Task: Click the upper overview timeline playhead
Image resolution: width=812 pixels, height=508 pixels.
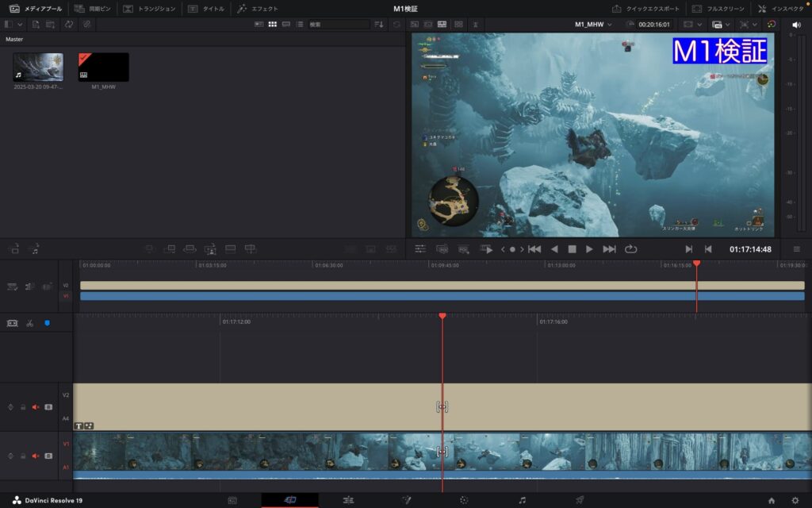Action: (696, 264)
